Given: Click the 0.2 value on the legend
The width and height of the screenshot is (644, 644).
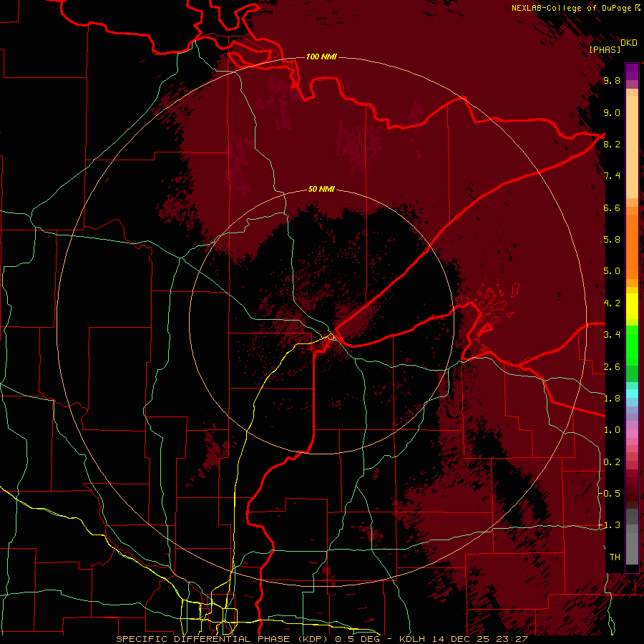Looking at the screenshot, I should click(612, 462).
